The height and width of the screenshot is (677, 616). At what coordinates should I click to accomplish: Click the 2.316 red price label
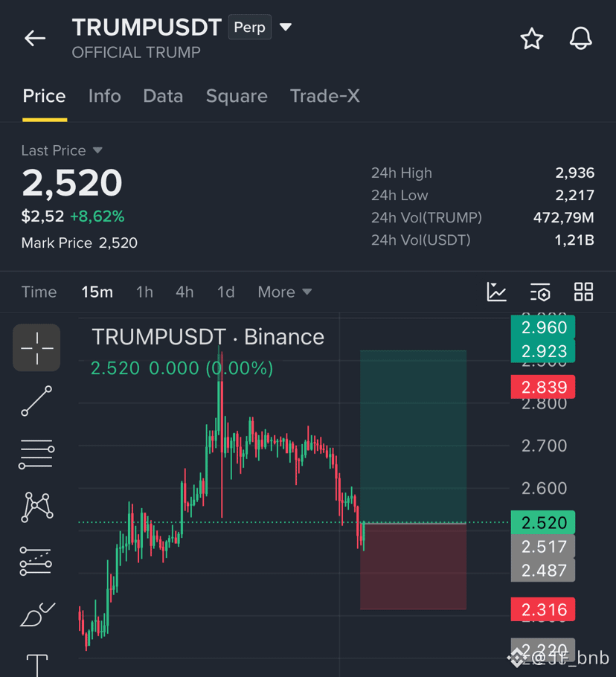pos(543,609)
